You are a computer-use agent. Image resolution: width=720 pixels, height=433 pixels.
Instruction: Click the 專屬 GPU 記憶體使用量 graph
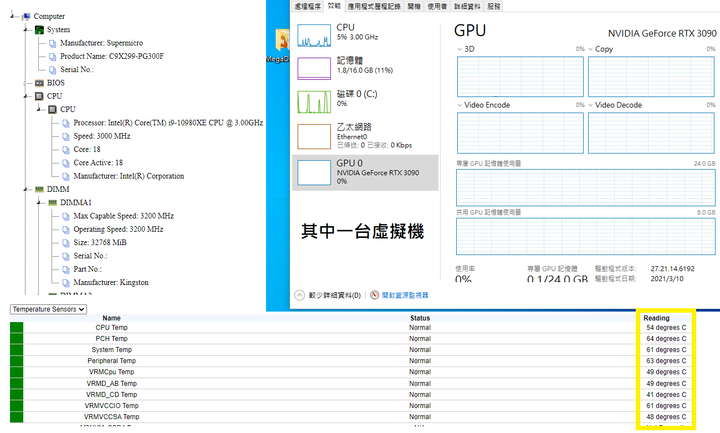click(585, 187)
